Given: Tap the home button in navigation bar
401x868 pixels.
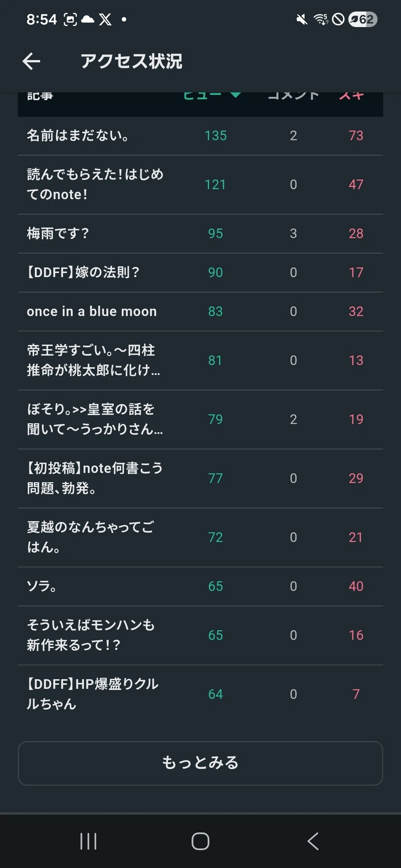Looking at the screenshot, I should tap(200, 841).
